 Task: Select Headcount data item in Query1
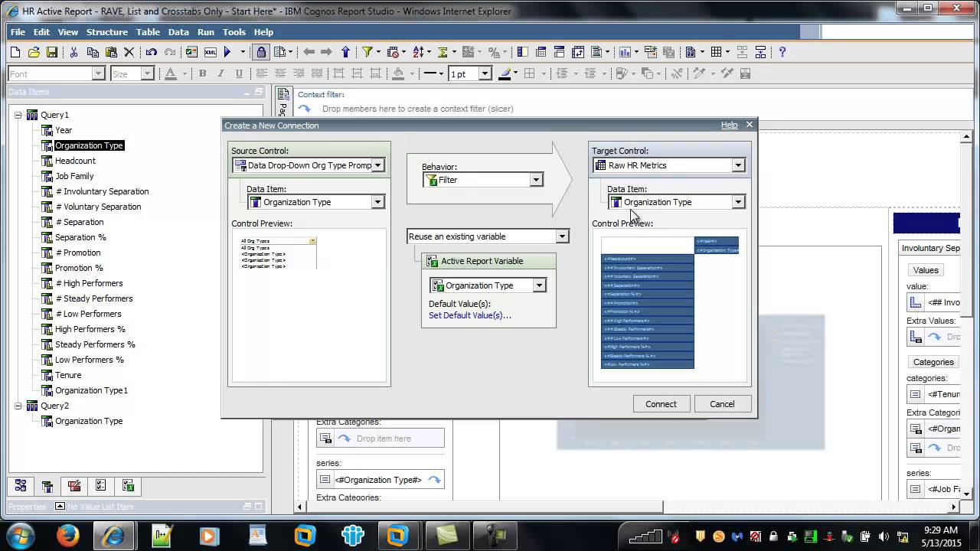click(x=75, y=161)
